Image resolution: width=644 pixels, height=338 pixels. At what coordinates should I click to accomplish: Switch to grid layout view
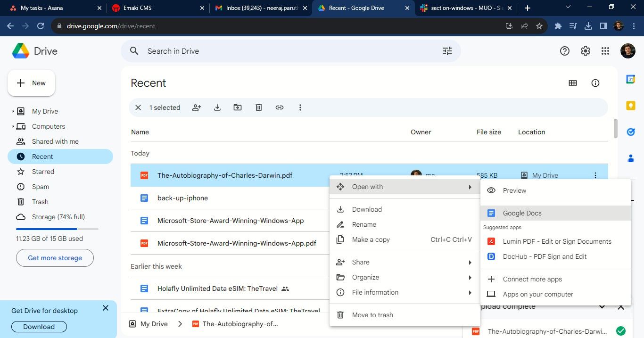pyautogui.click(x=573, y=83)
